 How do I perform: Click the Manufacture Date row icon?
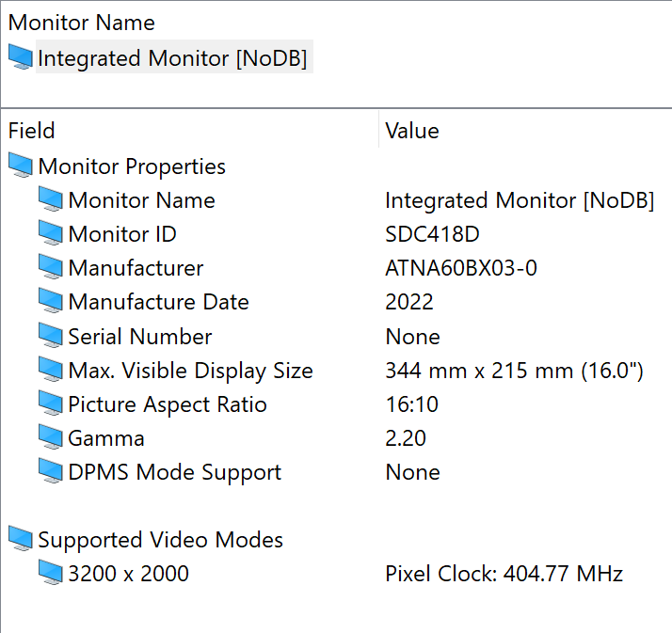tap(50, 302)
